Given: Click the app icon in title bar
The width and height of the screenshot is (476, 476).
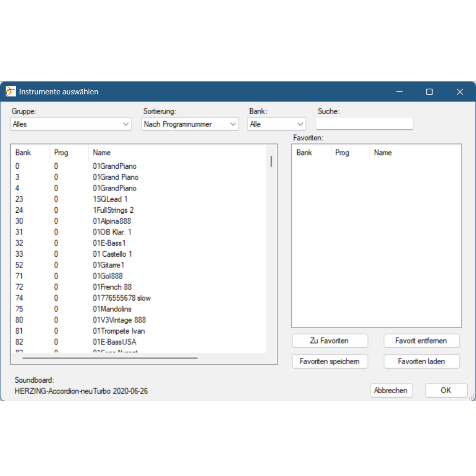Looking at the screenshot, I should (11, 92).
